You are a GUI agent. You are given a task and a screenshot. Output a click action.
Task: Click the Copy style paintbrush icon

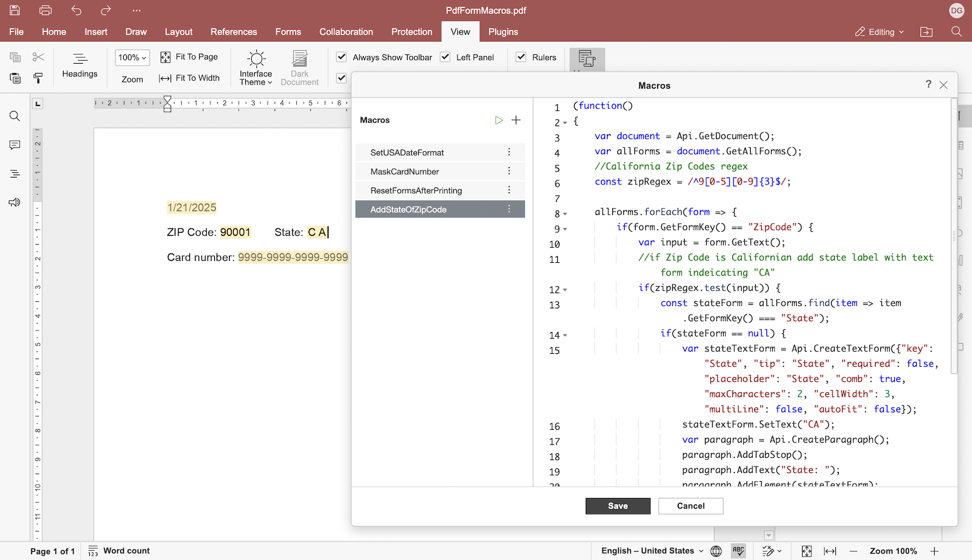point(39,78)
